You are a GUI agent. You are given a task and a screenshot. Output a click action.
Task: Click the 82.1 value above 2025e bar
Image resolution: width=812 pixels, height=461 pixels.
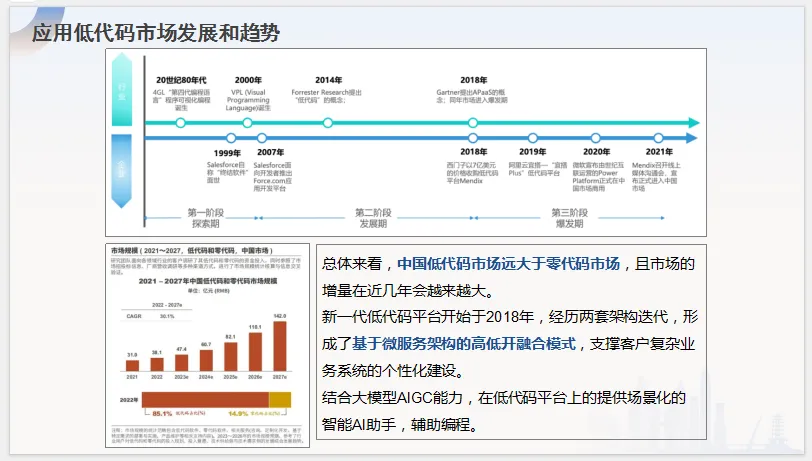(x=230, y=337)
